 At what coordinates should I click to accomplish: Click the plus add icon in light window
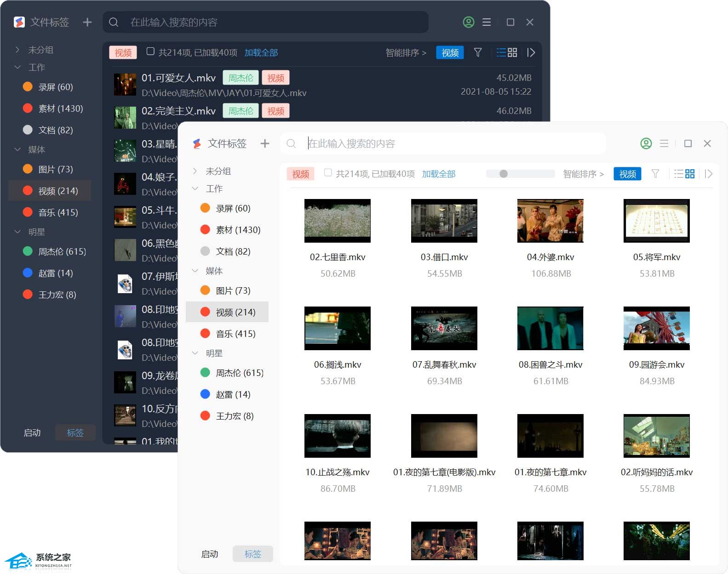coord(265,143)
